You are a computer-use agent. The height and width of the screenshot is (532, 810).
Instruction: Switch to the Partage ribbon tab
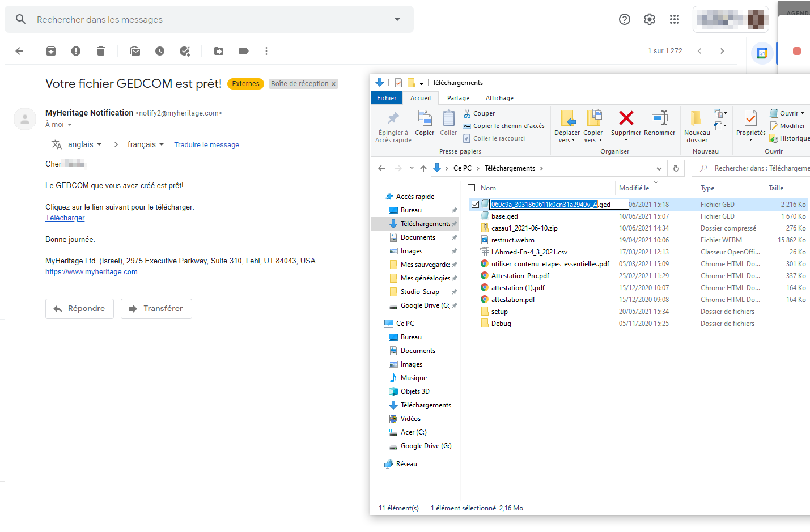(x=458, y=98)
